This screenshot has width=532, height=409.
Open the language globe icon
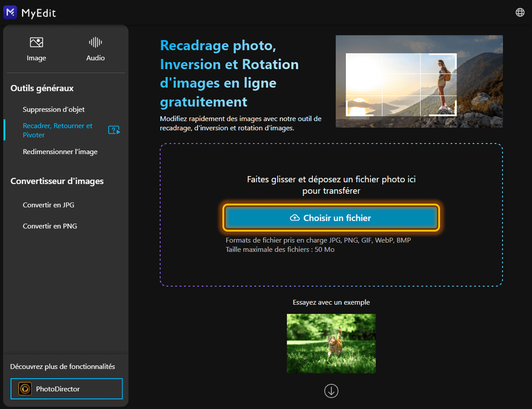520,12
